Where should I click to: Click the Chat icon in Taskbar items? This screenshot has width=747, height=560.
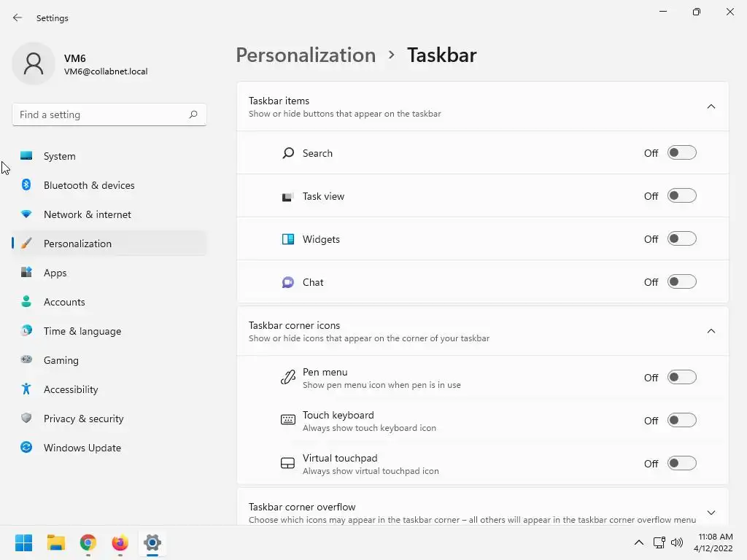[287, 282]
